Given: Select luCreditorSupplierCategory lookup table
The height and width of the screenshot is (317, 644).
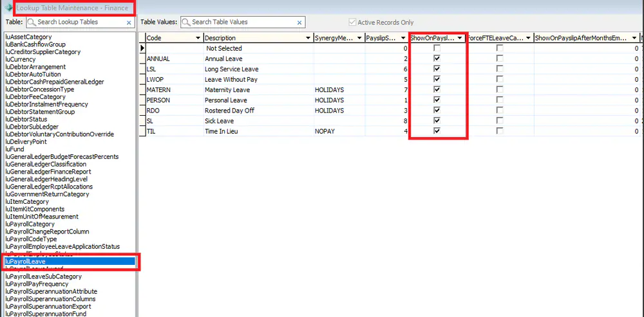Looking at the screenshot, I should pos(43,51).
